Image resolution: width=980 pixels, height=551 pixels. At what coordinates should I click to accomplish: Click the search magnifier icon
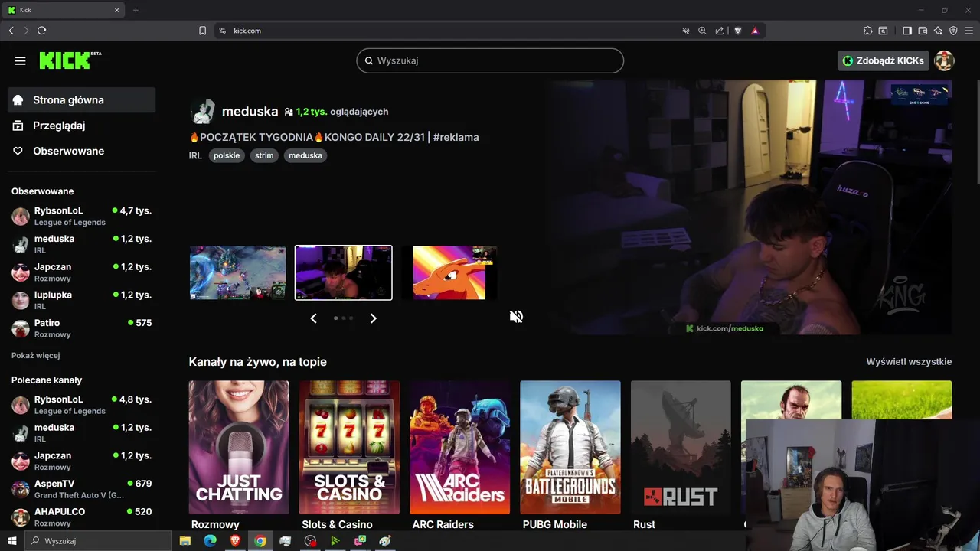click(368, 60)
